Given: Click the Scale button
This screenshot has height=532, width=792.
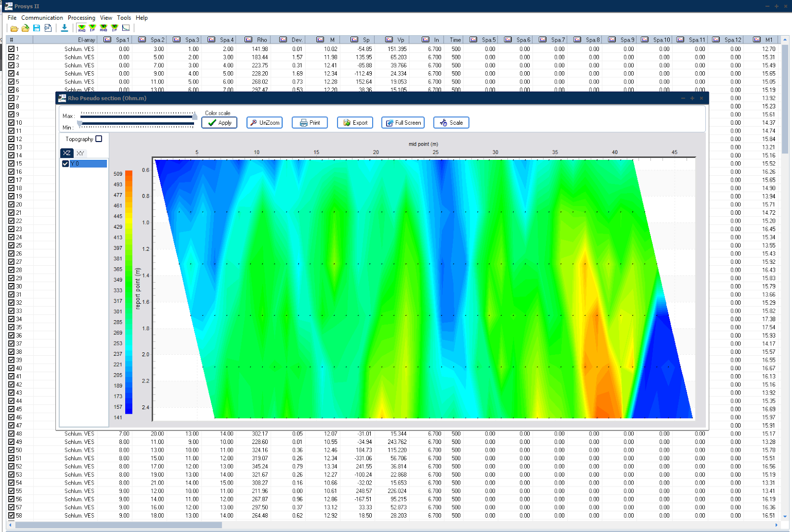Looking at the screenshot, I should (x=451, y=123).
